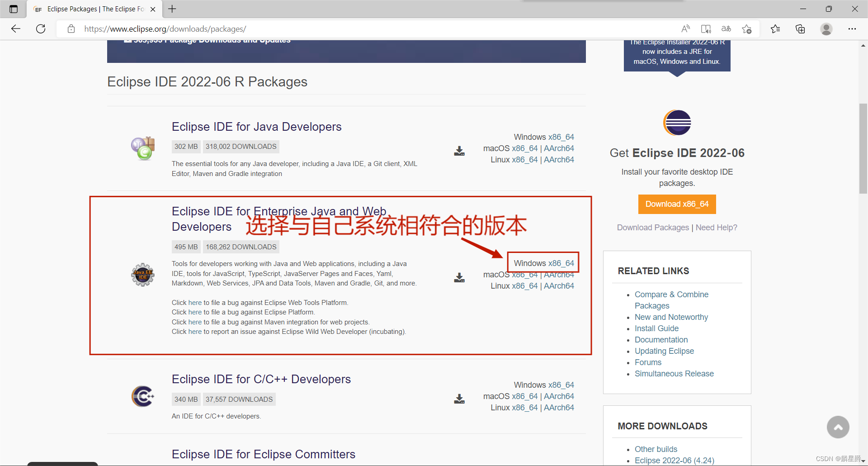This screenshot has width=868, height=466.
Task: Open a new browser tab
Action: [172, 9]
